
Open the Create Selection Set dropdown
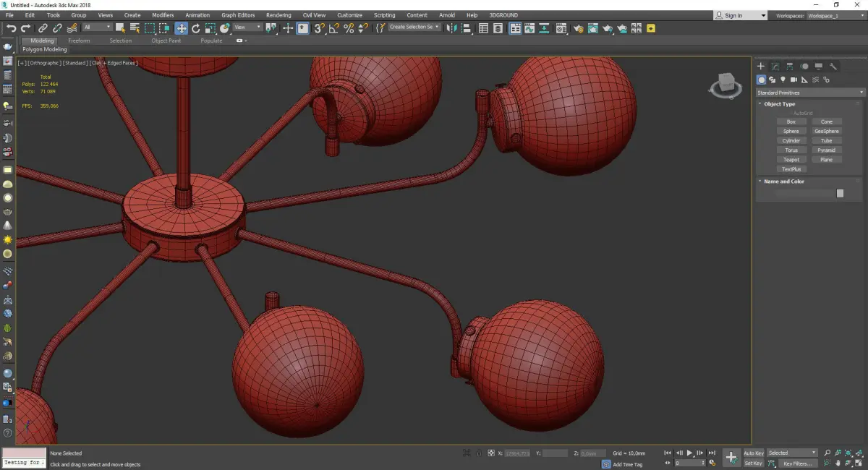(x=414, y=27)
